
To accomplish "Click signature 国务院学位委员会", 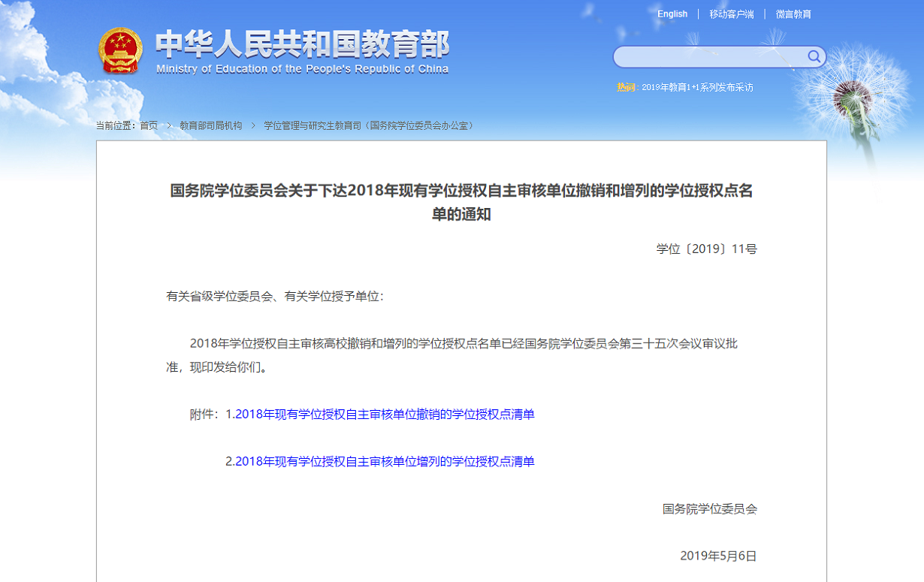I will pos(710,509).
